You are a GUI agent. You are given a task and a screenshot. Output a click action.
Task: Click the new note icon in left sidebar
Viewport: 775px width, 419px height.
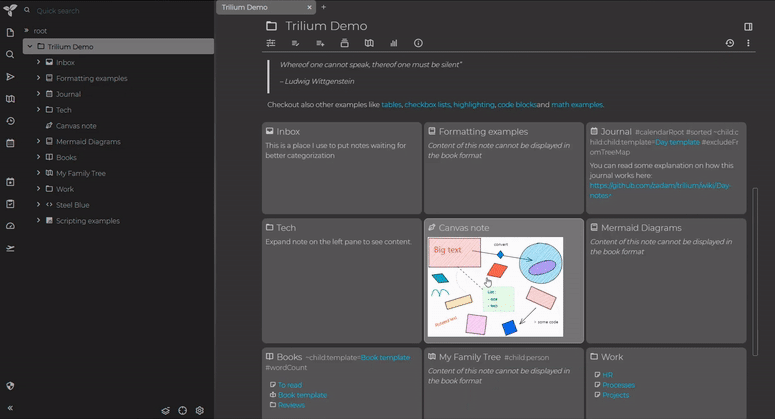[x=10, y=32]
